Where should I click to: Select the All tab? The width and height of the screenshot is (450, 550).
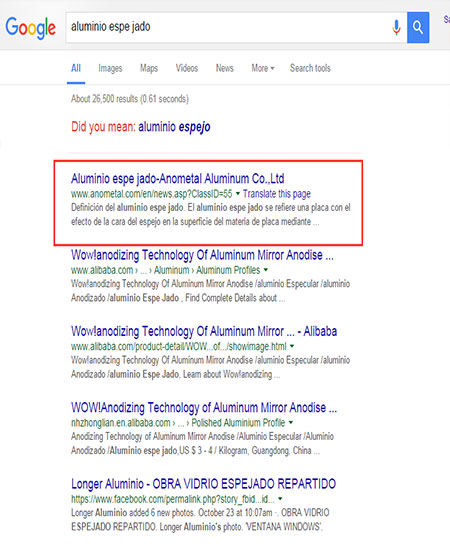click(76, 68)
